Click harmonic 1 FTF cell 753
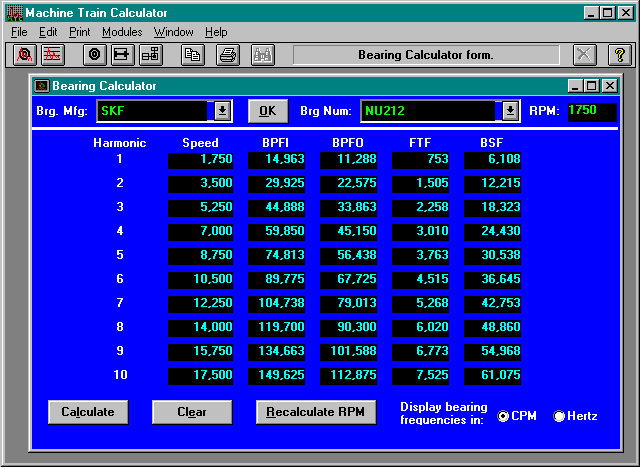Screen dimensions: 640x467 coord(420,160)
